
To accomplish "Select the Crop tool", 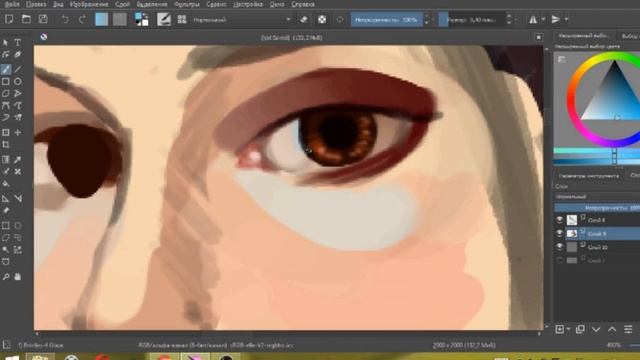I will point(6,144).
